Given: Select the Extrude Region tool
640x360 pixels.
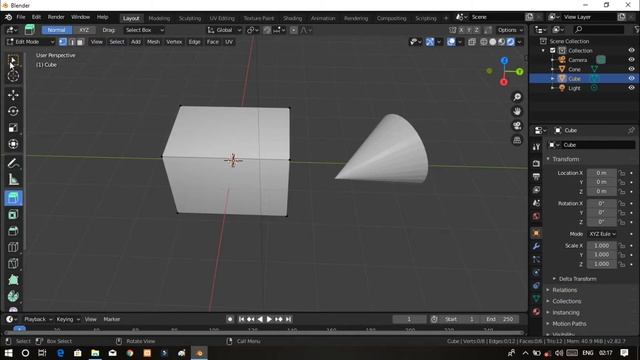Looking at the screenshot, I should [x=13, y=198].
